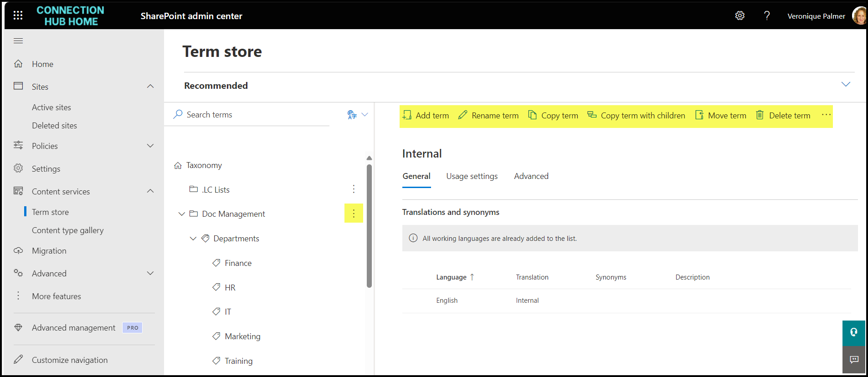Expand the Policies navigation section
This screenshot has width=868, height=377.
click(150, 146)
